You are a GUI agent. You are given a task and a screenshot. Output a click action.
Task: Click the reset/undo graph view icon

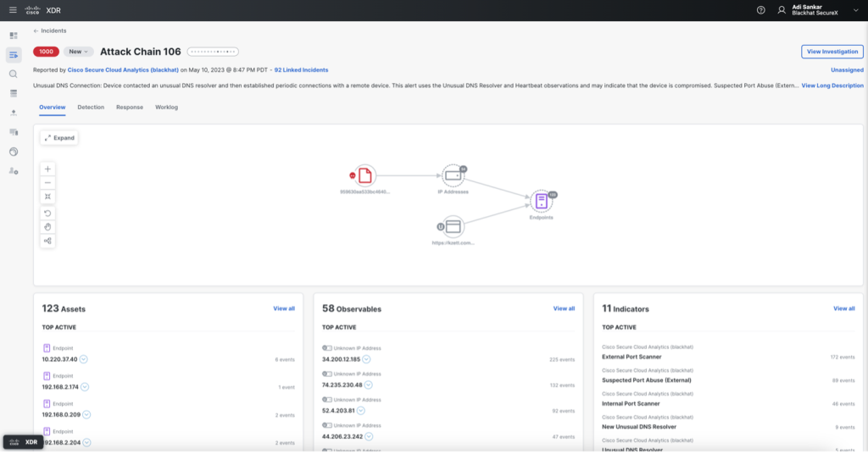(x=47, y=213)
